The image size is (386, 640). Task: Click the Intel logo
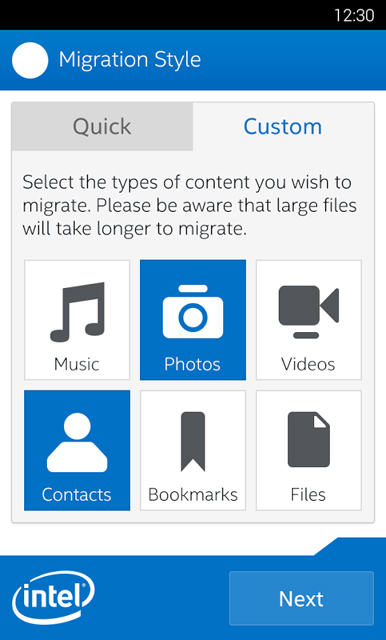[x=53, y=598]
